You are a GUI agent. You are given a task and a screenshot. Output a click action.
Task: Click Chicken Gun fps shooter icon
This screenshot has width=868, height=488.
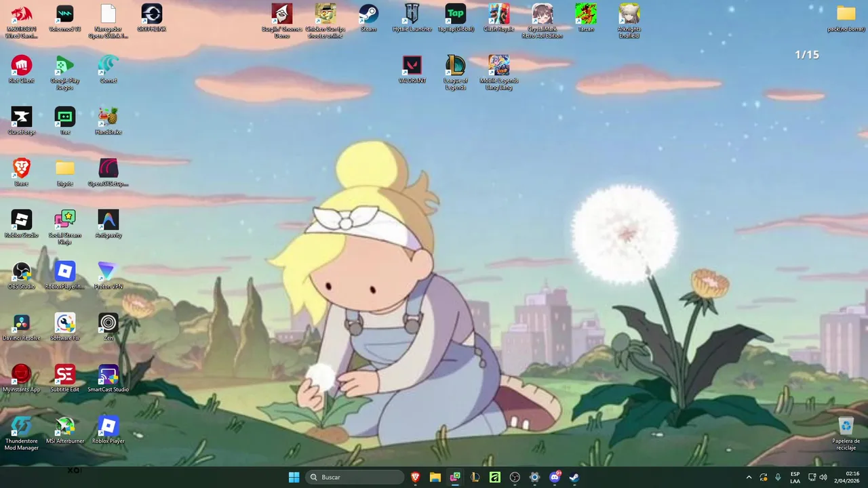point(325,22)
